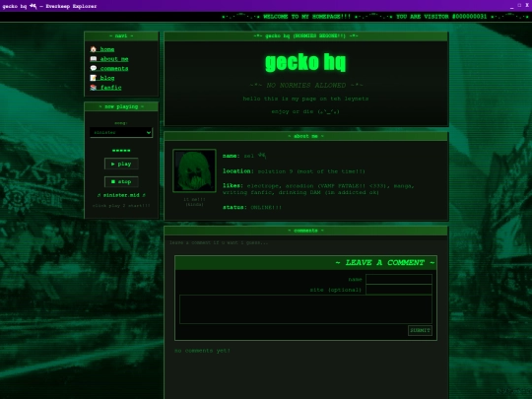
Task: Expand the song dropdown showing sinister
Action: pyautogui.click(x=121, y=132)
